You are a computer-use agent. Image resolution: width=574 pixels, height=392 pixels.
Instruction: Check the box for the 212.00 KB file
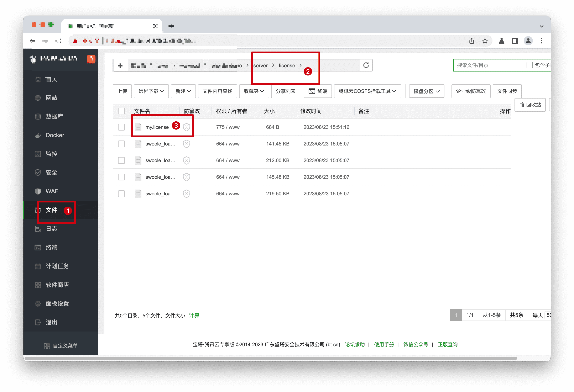pyautogui.click(x=121, y=160)
